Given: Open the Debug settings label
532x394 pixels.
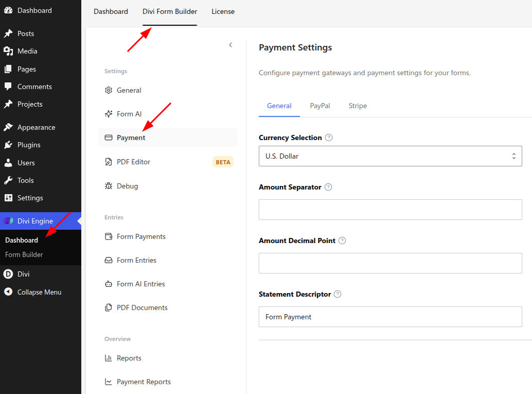Looking at the screenshot, I should point(127,186).
